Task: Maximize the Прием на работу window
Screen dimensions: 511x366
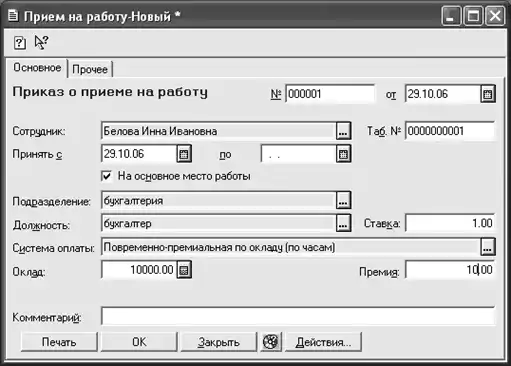Action: (x=473, y=16)
